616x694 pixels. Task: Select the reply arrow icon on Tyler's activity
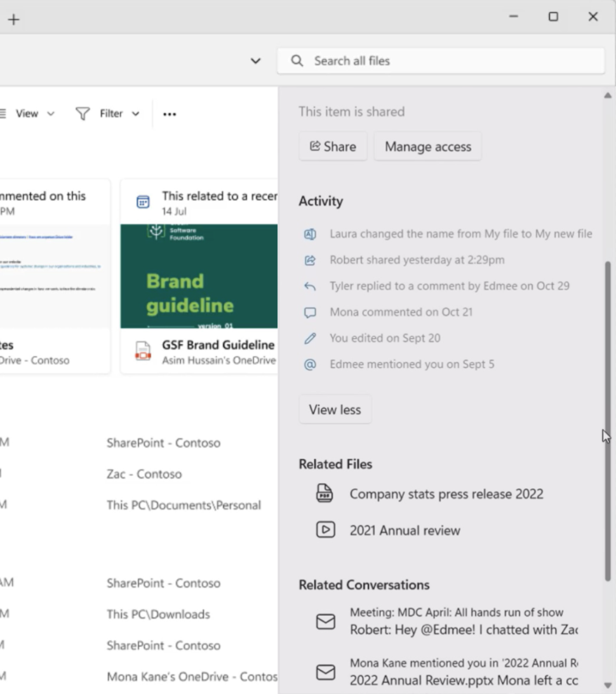[x=310, y=286]
